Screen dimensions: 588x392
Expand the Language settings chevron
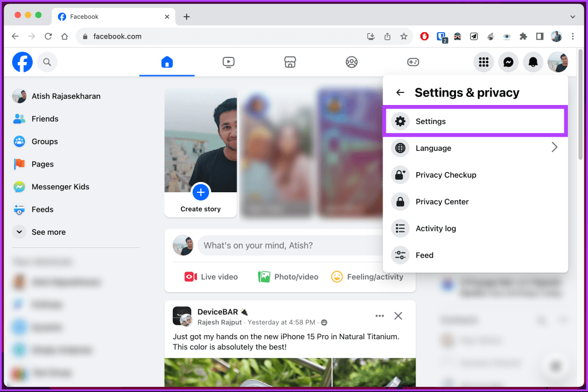pyautogui.click(x=554, y=148)
